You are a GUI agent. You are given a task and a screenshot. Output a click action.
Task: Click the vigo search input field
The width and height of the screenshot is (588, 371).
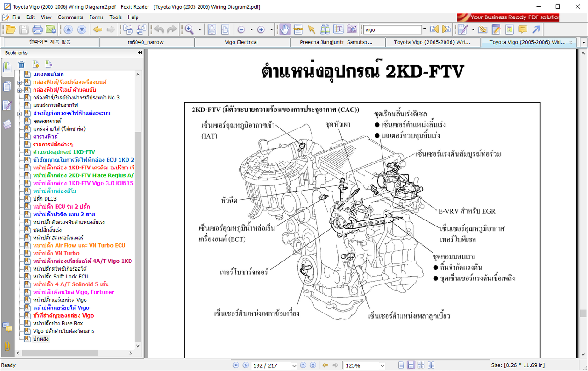pyautogui.click(x=392, y=29)
